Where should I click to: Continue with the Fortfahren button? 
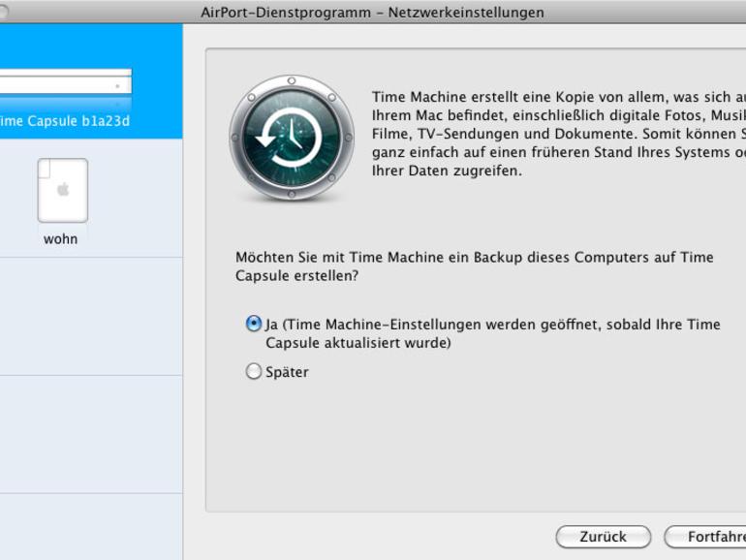[x=705, y=537]
